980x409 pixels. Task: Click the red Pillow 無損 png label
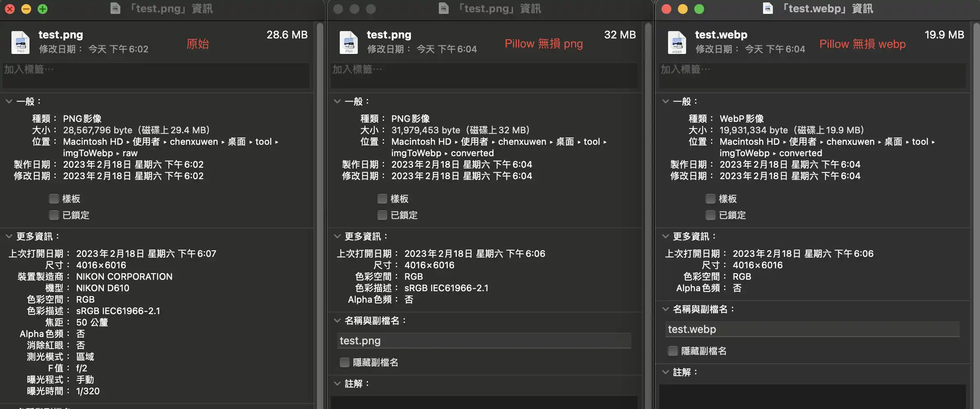point(544,44)
